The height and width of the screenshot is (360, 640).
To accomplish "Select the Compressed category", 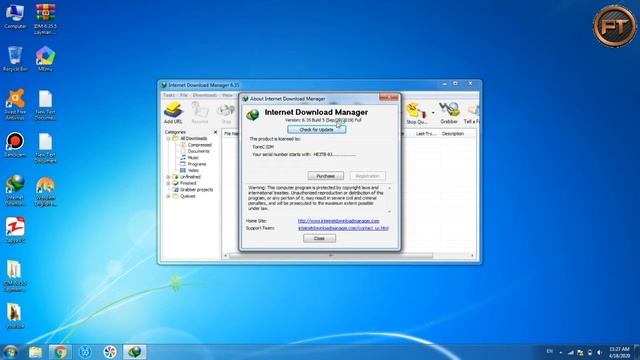I will pyautogui.click(x=199, y=145).
